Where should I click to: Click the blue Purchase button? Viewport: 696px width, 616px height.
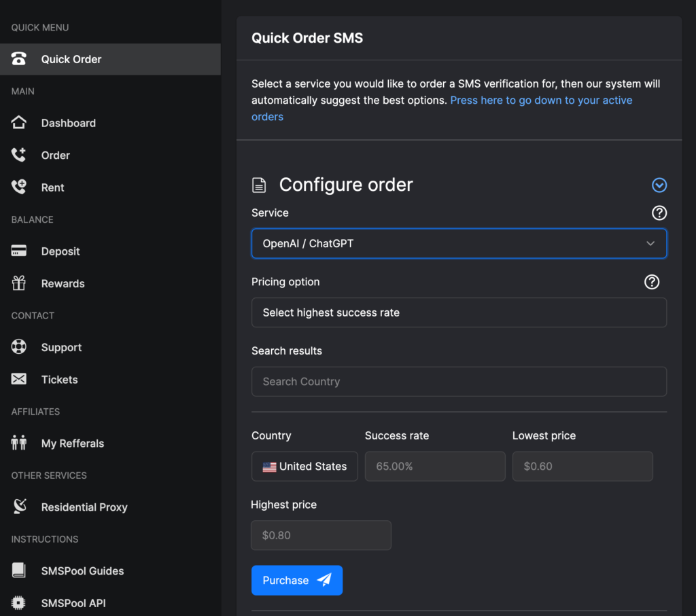coord(297,580)
